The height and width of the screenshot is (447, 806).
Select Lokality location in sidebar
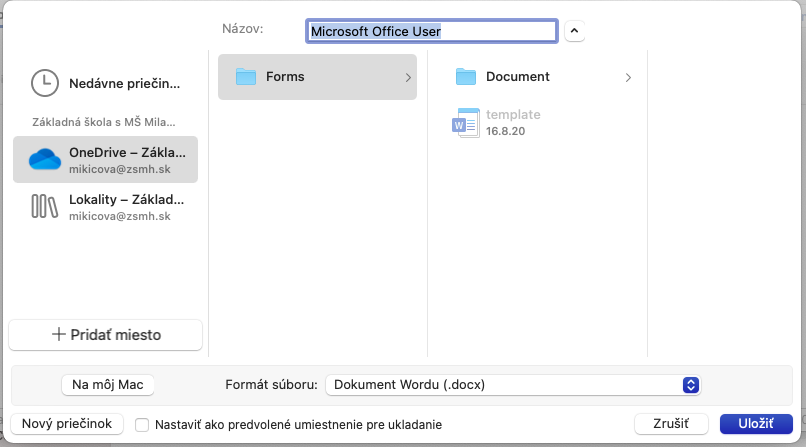(126, 207)
